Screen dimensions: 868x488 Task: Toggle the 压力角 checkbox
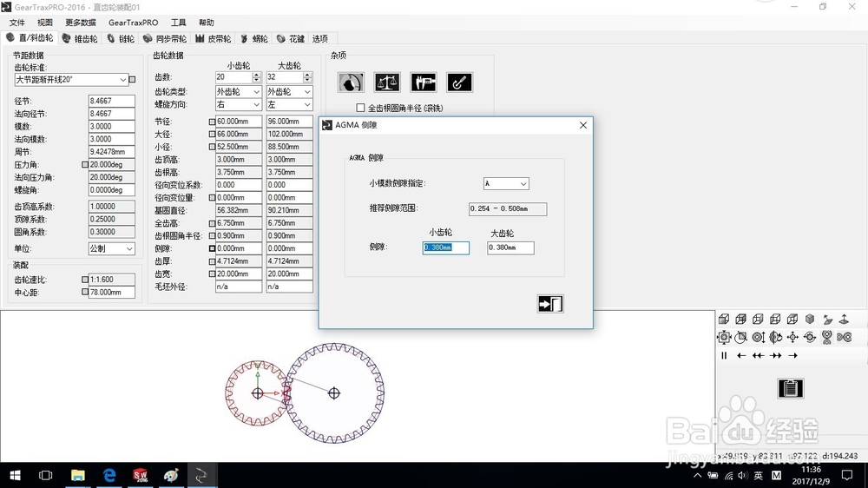coord(85,164)
